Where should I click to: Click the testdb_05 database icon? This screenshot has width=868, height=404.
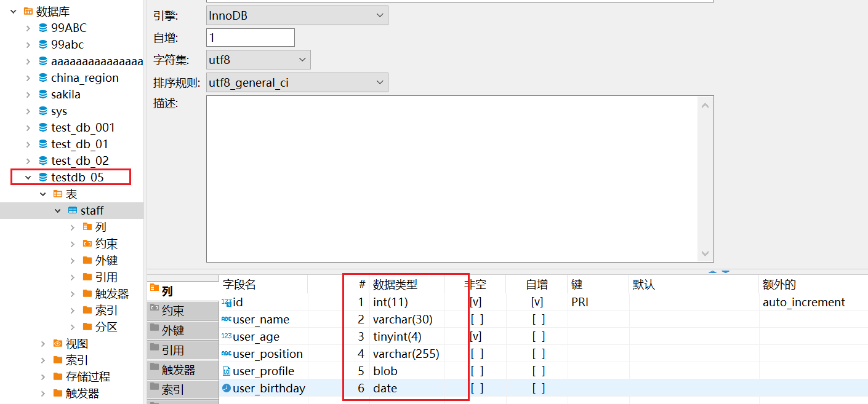pos(42,177)
